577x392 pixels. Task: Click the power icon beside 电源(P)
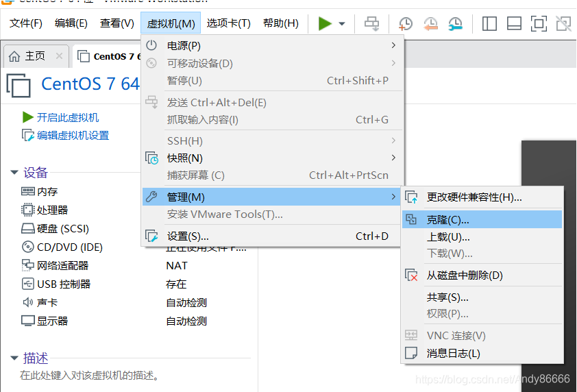tap(151, 45)
